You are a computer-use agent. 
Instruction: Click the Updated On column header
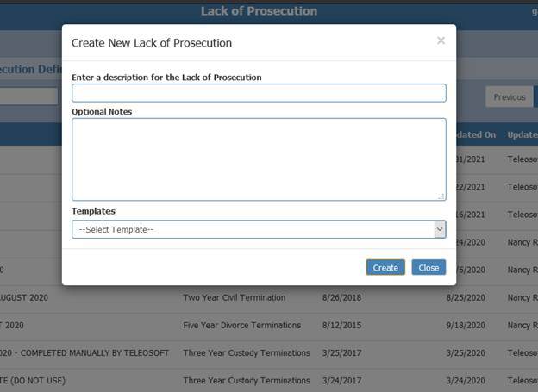[x=475, y=134]
